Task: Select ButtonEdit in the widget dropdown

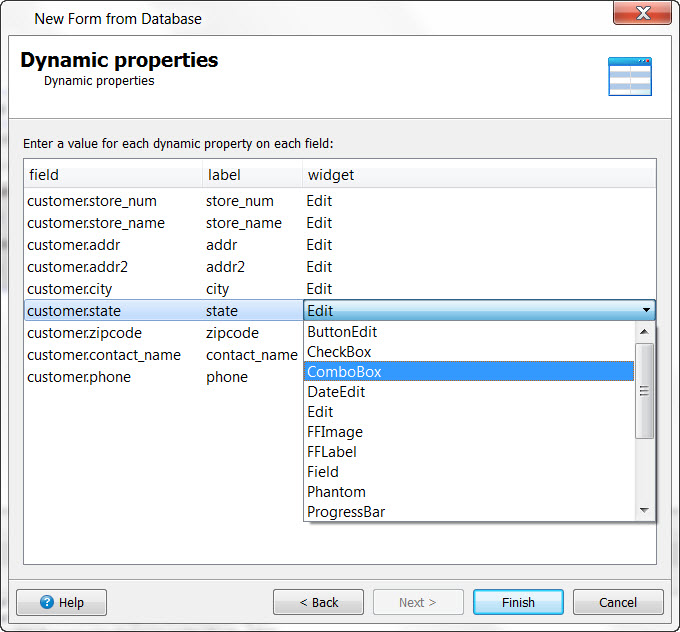Action: [x=342, y=331]
